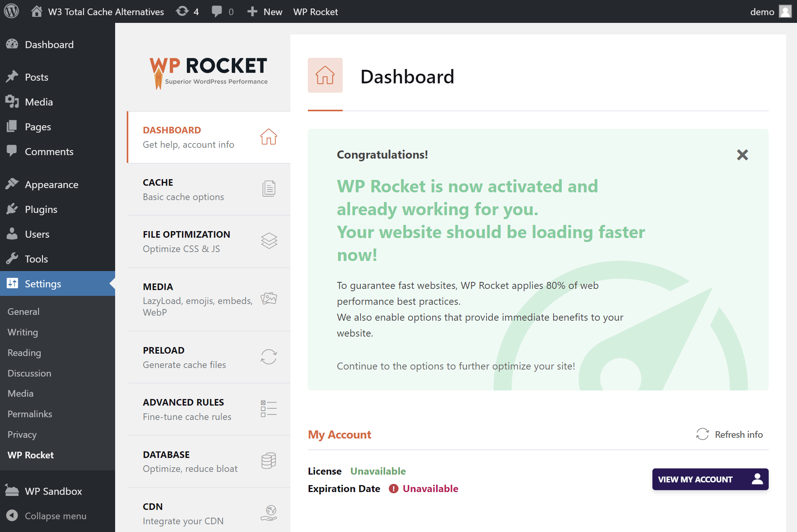
Task: Click the Cache settings icon
Action: click(268, 189)
